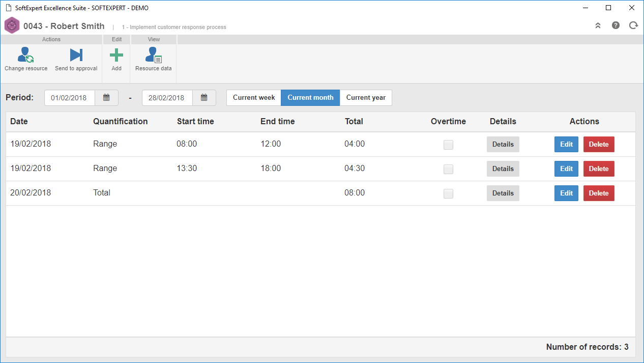Click the start date field 01/02/2018

pos(70,98)
